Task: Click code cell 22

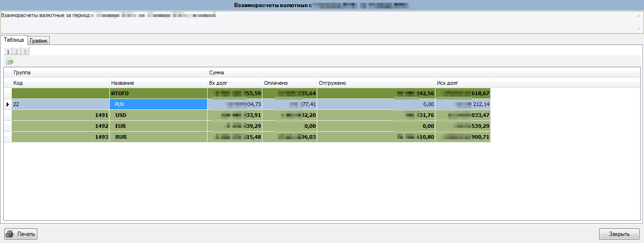Action: 61,104
